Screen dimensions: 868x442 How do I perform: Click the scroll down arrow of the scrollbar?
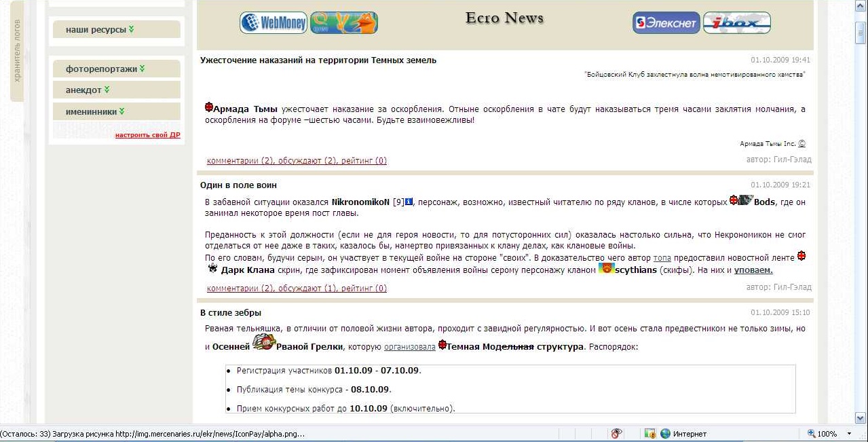pos(861,418)
